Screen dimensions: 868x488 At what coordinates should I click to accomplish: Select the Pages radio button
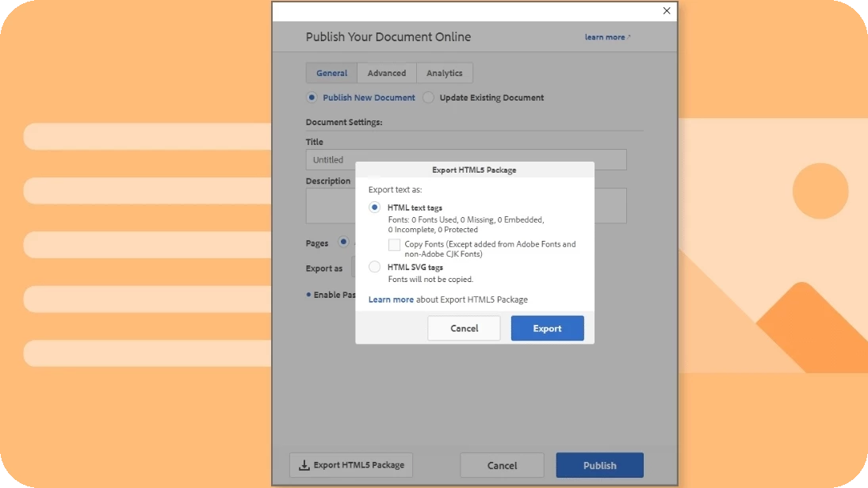pyautogui.click(x=343, y=242)
